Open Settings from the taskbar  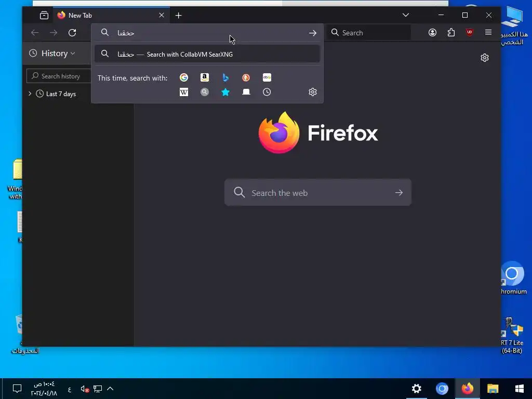pyautogui.click(x=416, y=389)
